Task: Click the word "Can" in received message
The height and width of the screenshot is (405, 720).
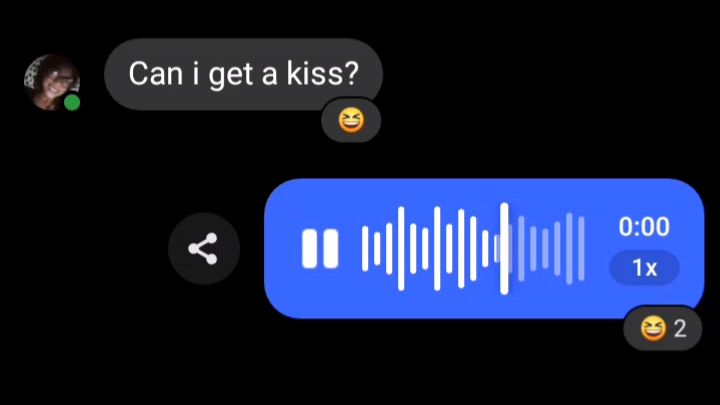Action: pos(156,74)
